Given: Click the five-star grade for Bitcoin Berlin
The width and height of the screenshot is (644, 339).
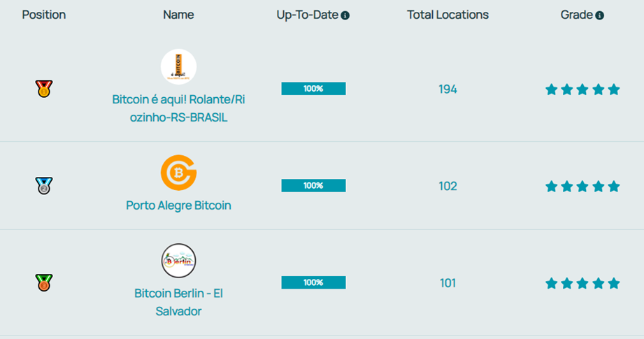Looking at the screenshot, I should click(582, 283).
